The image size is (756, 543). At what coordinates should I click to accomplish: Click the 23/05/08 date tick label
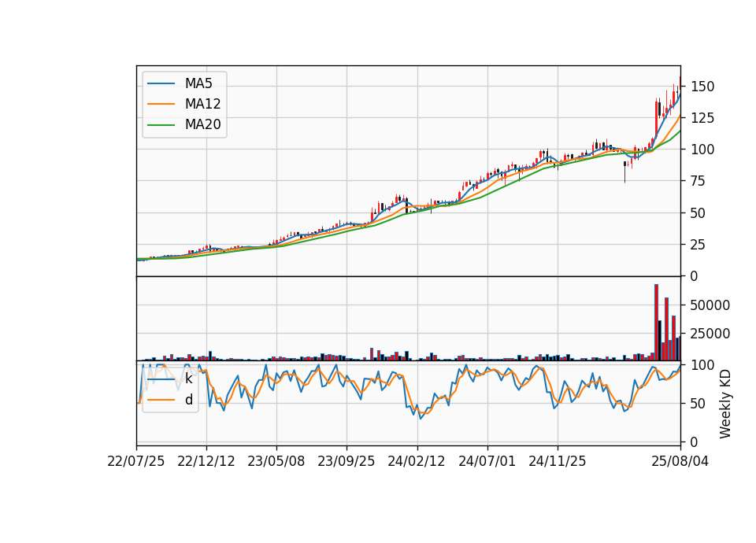(276, 461)
